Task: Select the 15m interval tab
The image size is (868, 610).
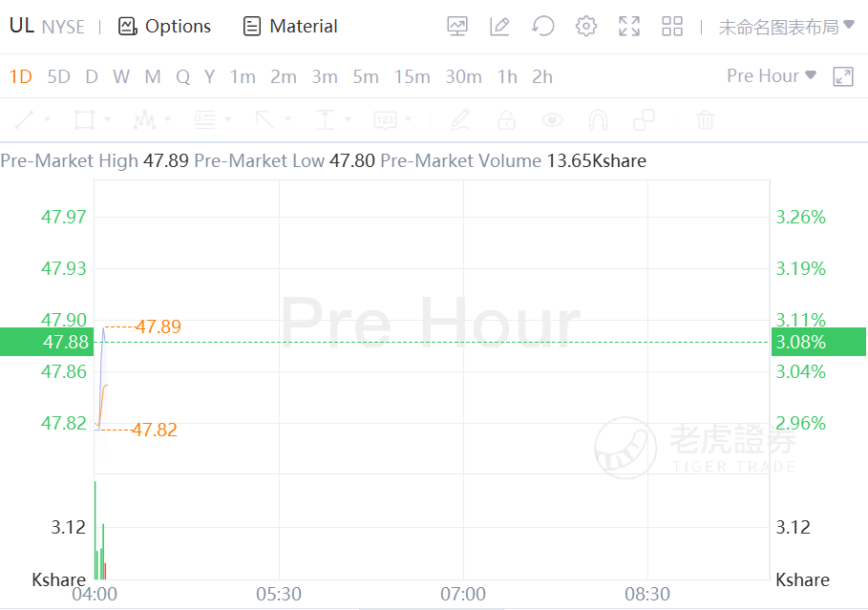Action: point(412,76)
